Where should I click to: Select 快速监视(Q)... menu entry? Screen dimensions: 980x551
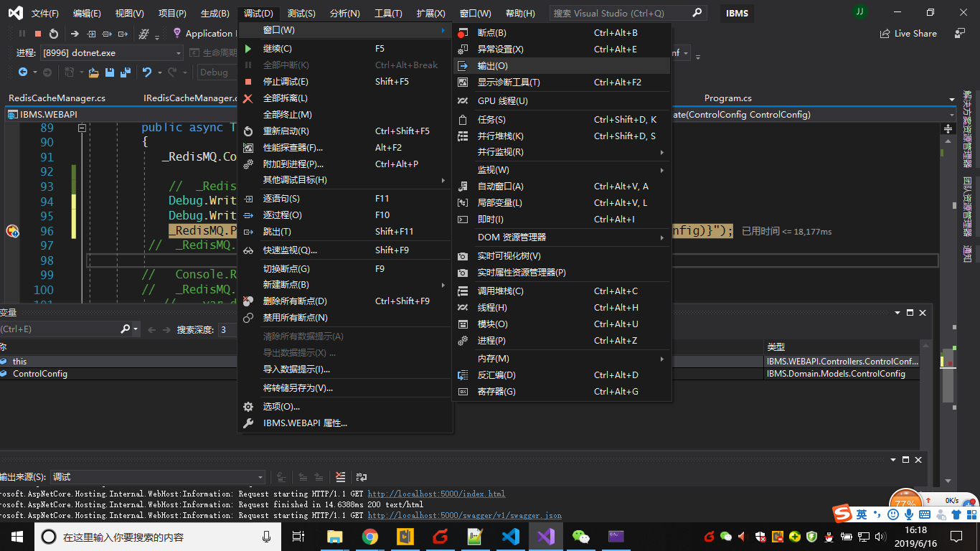click(344, 250)
